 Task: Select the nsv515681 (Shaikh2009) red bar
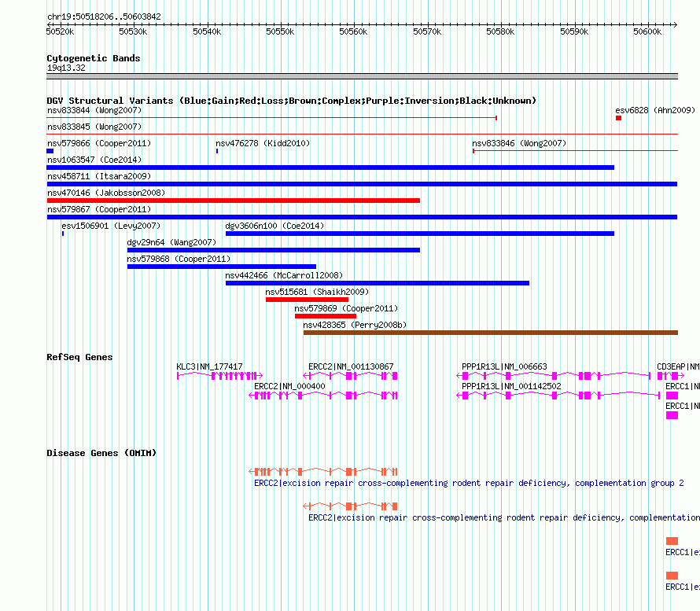coord(308,300)
